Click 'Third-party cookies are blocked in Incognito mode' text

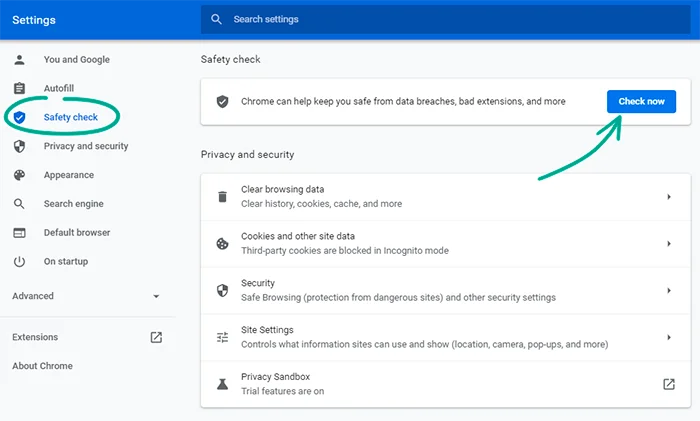click(345, 250)
